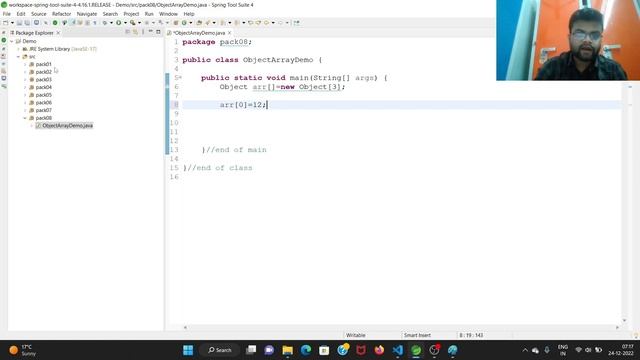This screenshot has width=640, height=360.
Task: Open the Navigate menu
Action: [87, 14]
